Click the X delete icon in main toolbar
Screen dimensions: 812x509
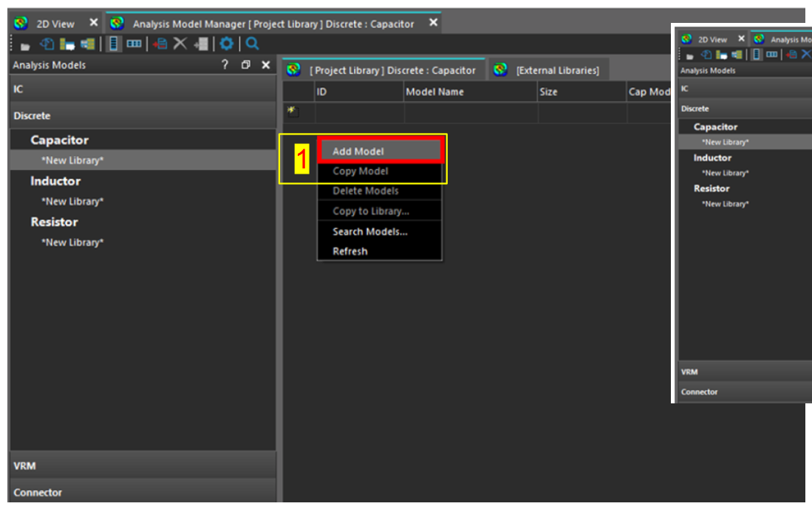point(180,44)
